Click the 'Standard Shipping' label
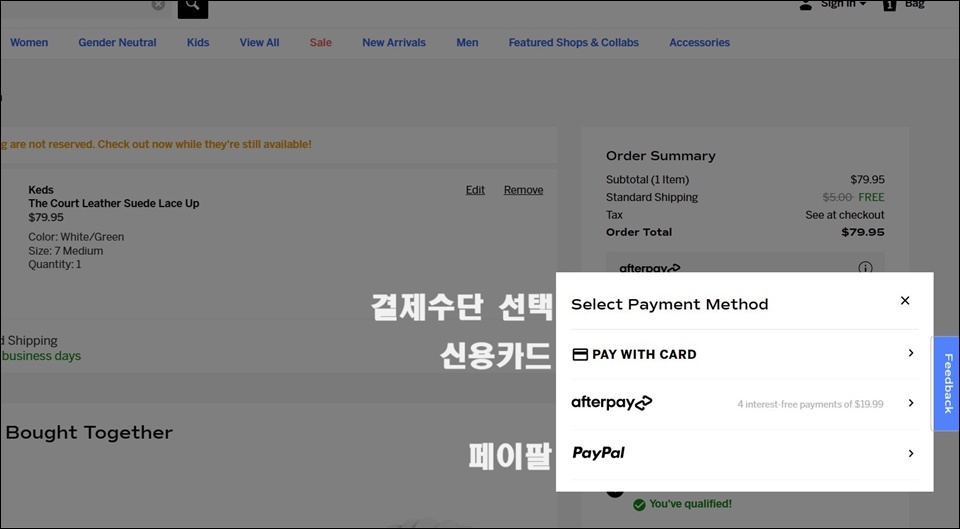 coord(651,197)
